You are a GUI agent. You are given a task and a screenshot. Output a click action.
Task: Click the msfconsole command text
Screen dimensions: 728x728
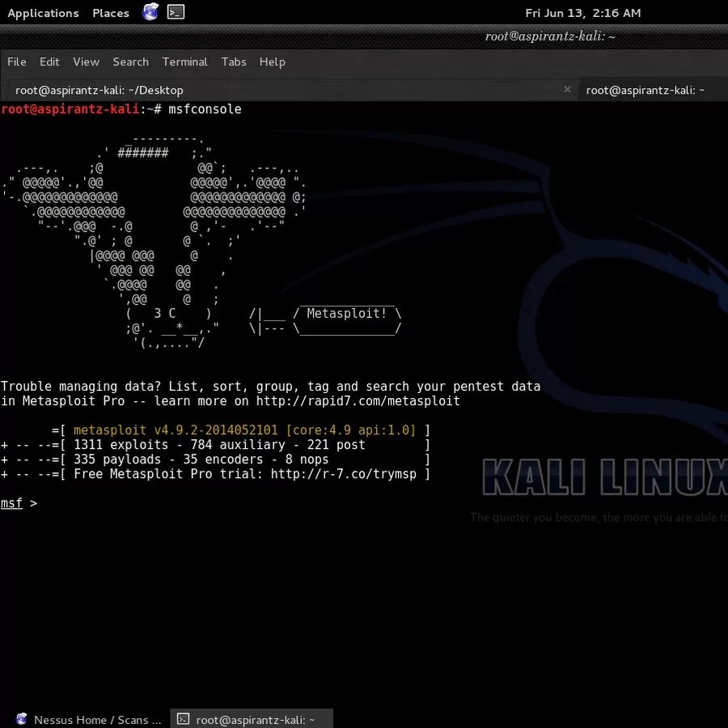[205, 109]
